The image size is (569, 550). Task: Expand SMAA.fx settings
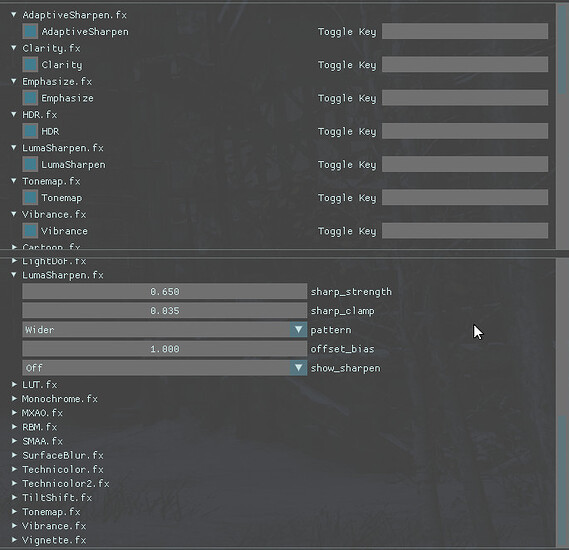pyautogui.click(x=14, y=441)
